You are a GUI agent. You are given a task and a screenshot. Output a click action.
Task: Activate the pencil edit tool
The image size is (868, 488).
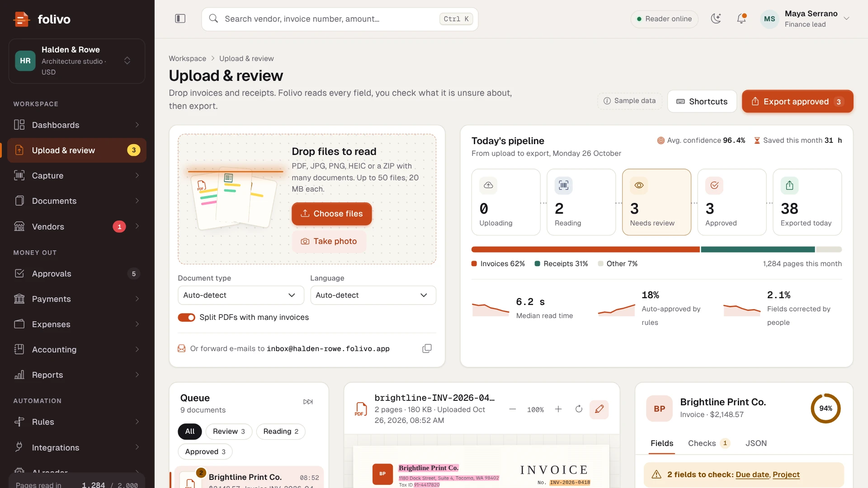coord(599,409)
